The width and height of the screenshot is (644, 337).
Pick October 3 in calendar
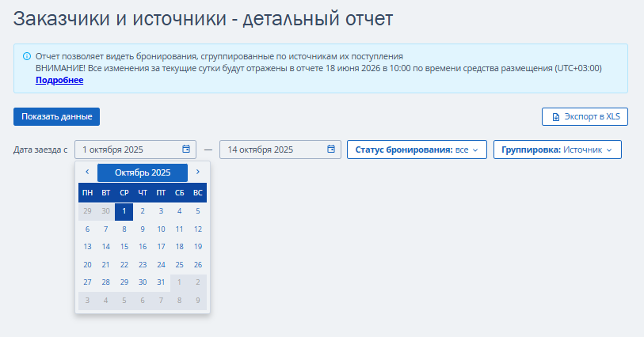161,211
